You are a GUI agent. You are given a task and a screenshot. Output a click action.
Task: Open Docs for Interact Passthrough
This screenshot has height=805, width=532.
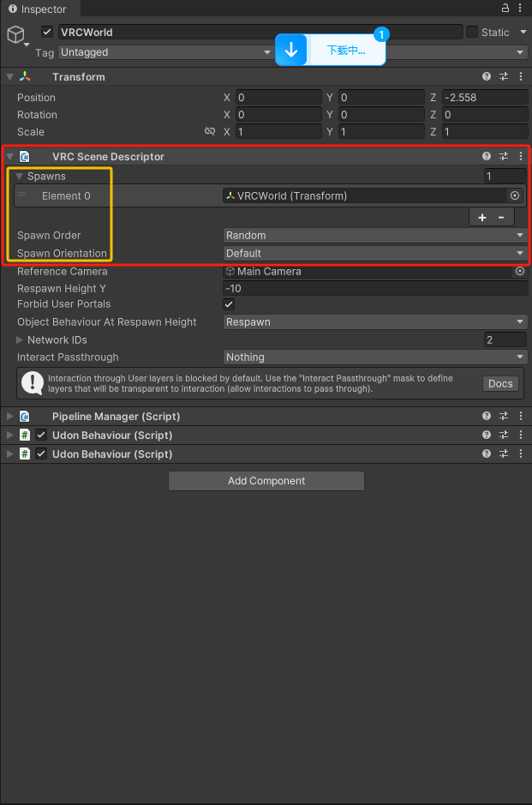500,383
